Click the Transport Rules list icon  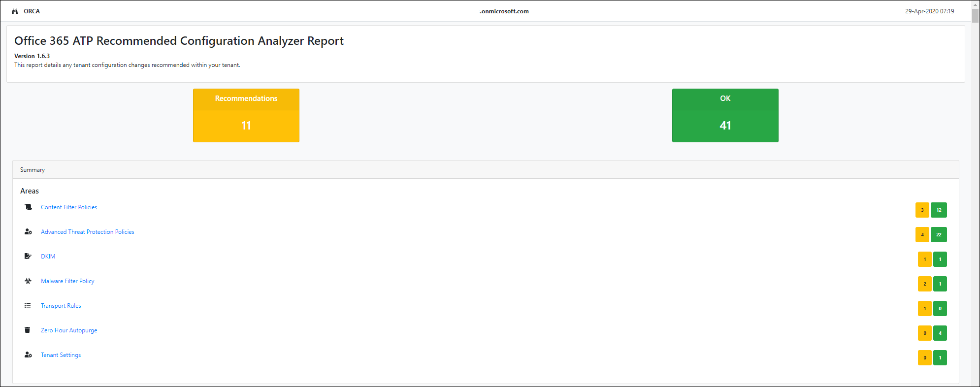pos(28,306)
